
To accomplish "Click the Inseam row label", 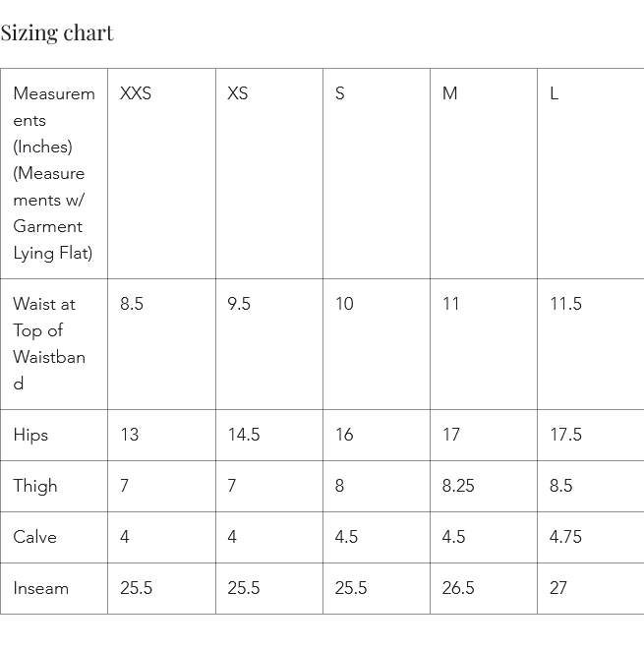I will 40,588.
